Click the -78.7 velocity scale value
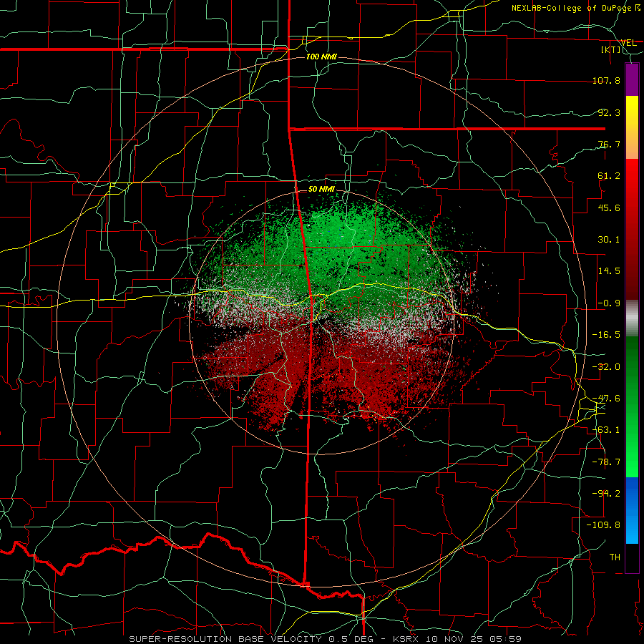The height and width of the screenshot is (644, 644). (x=606, y=462)
